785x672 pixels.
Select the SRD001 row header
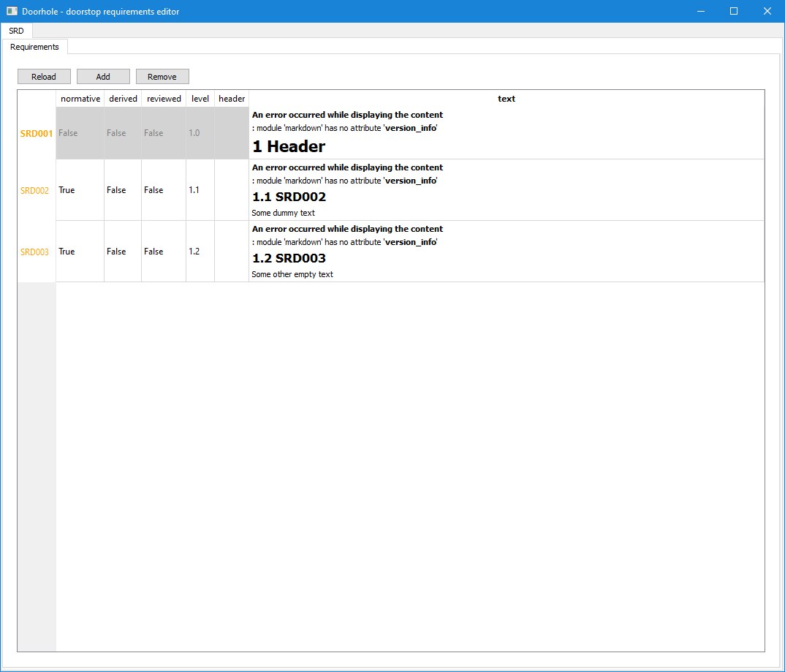click(36, 132)
